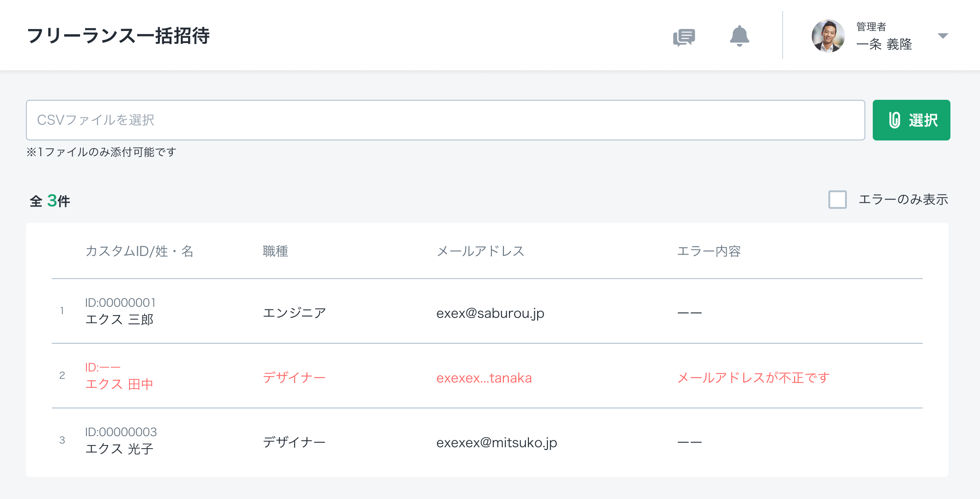The width and height of the screenshot is (980, 499).
Task: Click the invalid email exexex...tanaka
Action: (484, 378)
